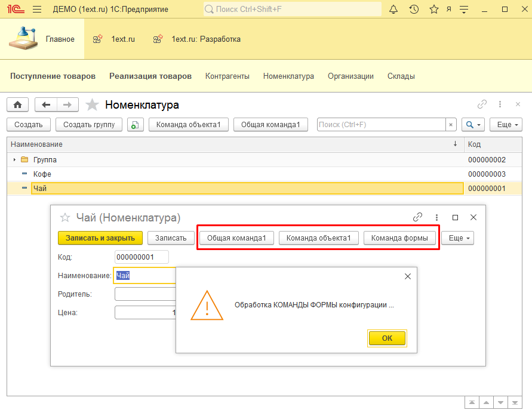Open the search magnifier dropdown arrow

[478, 124]
